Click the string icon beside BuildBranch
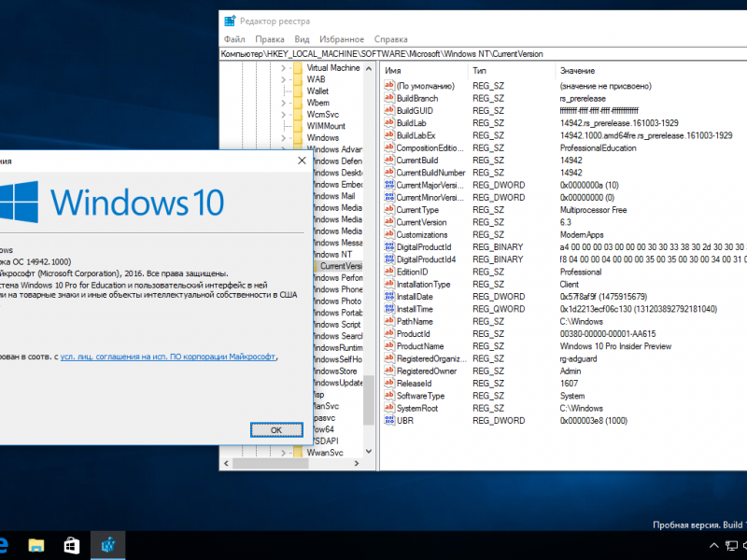Screen dimensions: 747x560 pos(389,98)
